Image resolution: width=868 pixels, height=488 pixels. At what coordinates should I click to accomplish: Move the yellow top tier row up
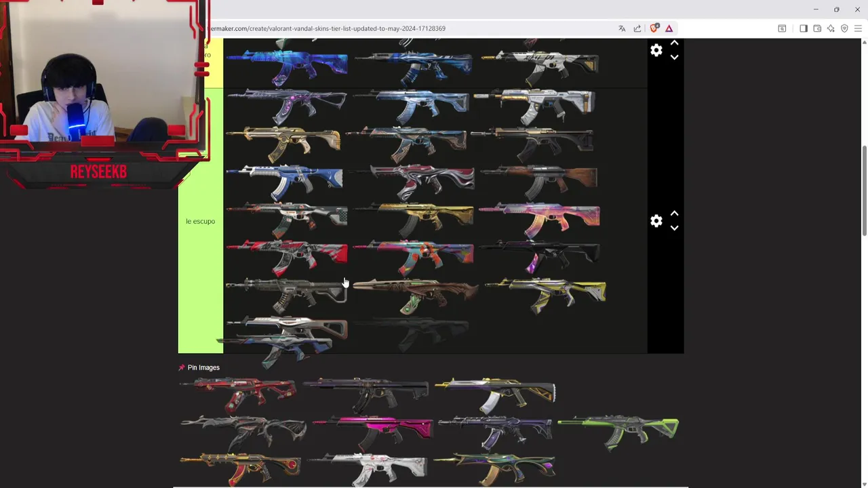(x=674, y=43)
